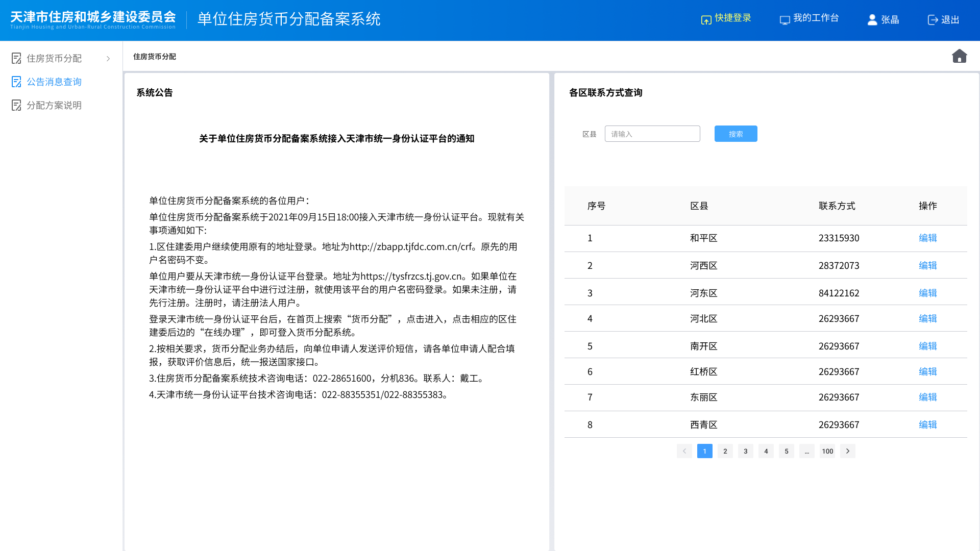
Task: Edit the 河西区 contact row
Action: 927,265
